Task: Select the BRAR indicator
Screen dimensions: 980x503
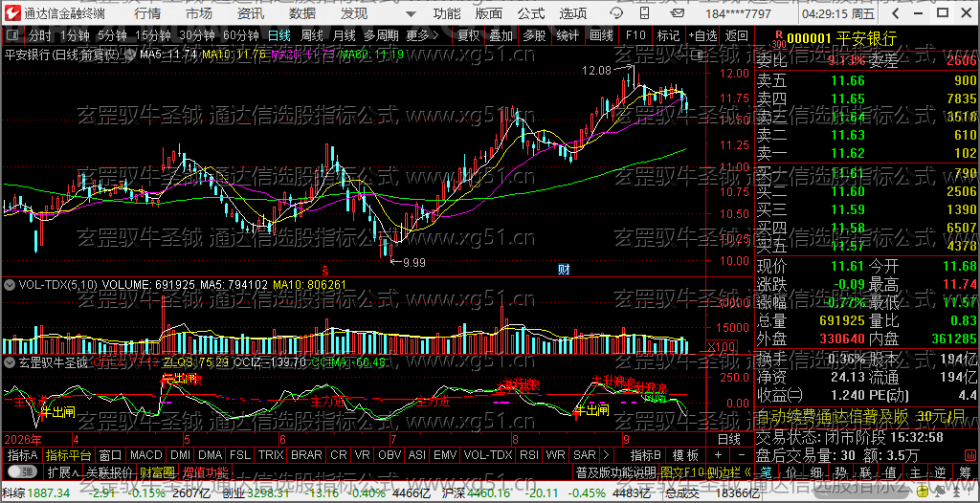Action: [307, 455]
